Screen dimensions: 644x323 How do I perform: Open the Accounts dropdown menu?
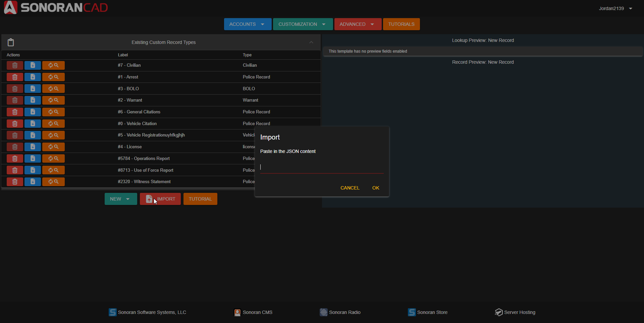click(248, 24)
